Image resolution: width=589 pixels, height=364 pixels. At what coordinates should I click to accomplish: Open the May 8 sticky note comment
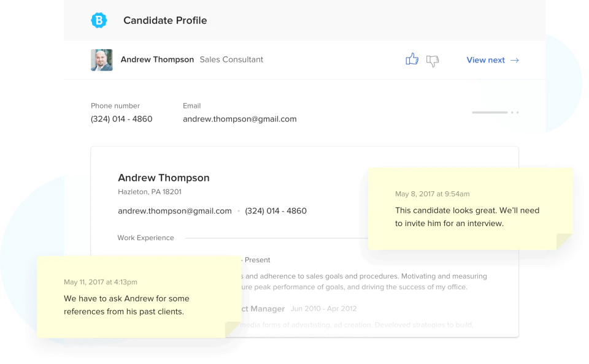pos(471,208)
